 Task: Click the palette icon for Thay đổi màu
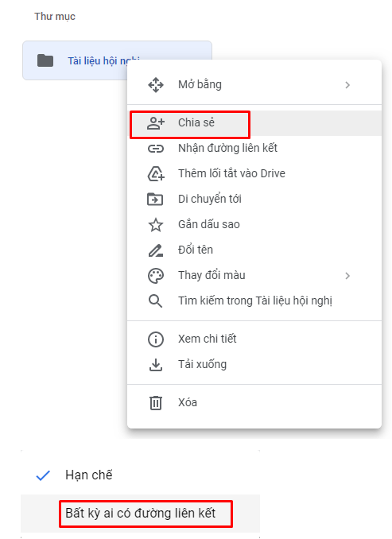click(x=156, y=276)
